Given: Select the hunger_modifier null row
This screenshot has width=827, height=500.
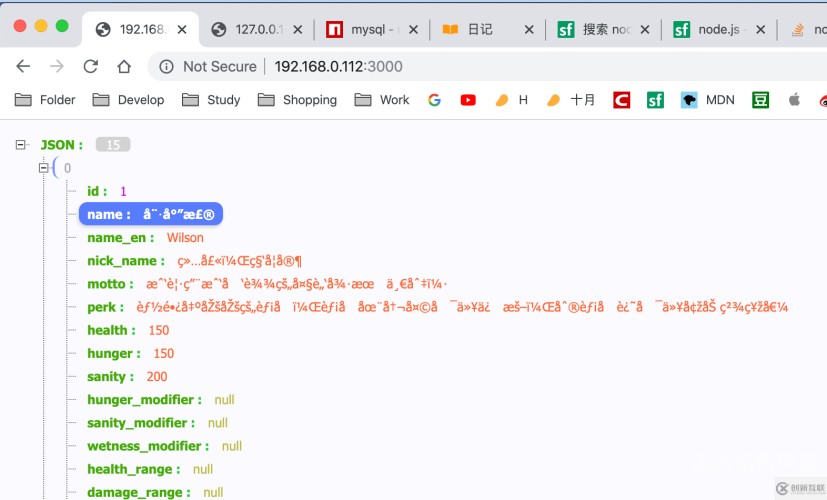Looking at the screenshot, I should pyautogui.click(x=161, y=400).
